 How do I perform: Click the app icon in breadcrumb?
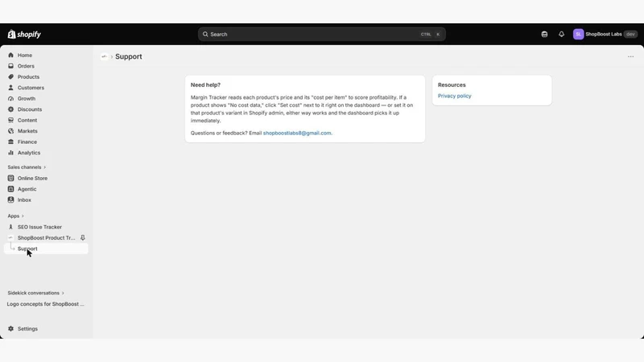(105, 56)
